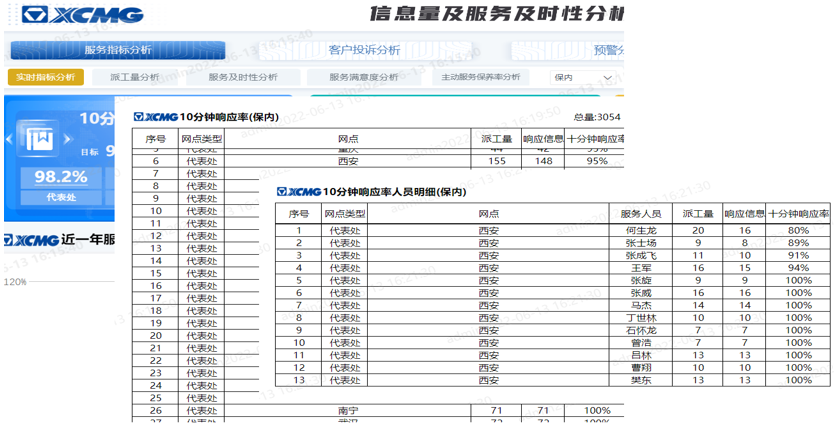The width and height of the screenshot is (834, 423).
Task: Click the 10分钟响应率(保内) table title
Action: click(x=229, y=117)
